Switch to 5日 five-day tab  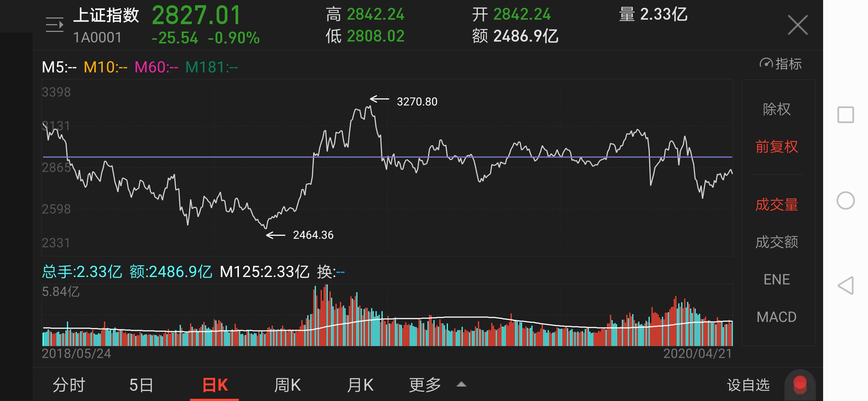141,385
